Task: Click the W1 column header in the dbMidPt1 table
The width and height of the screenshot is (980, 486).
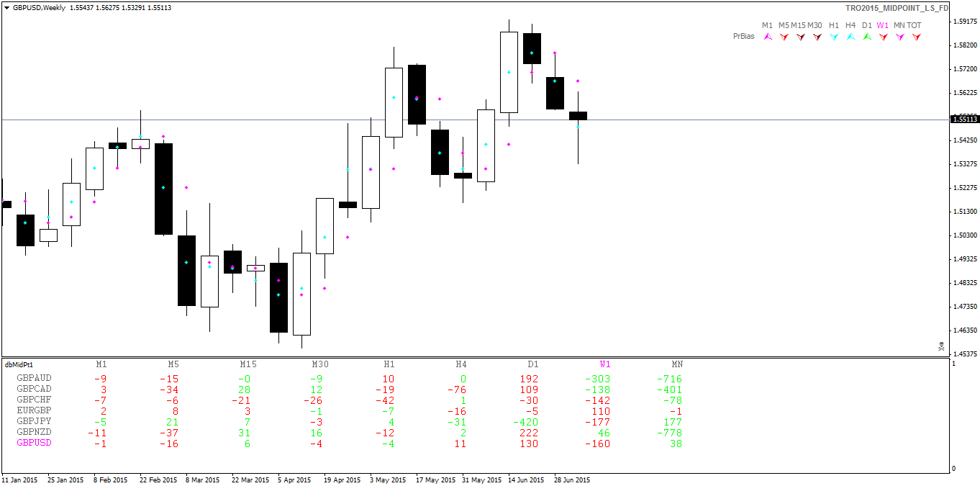Action: coord(606,364)
